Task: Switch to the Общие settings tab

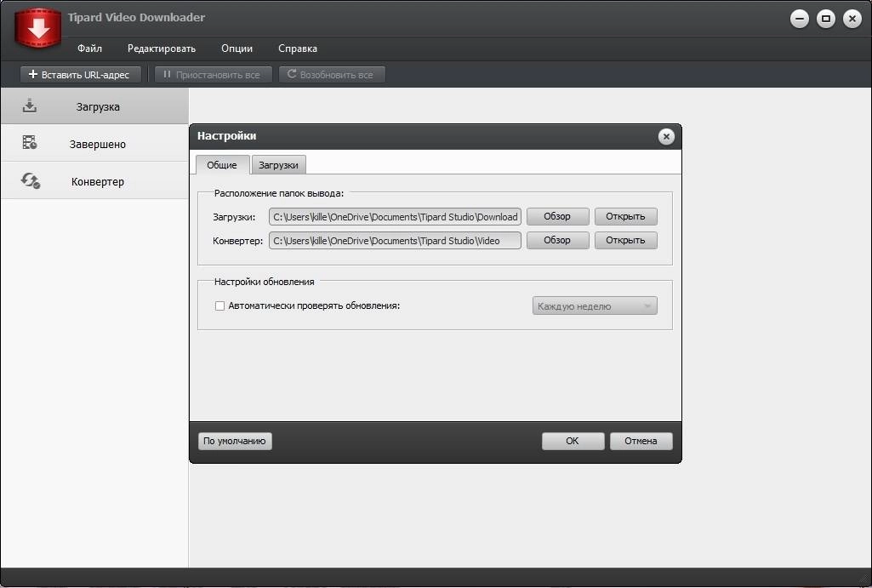Action: (222, 165)
